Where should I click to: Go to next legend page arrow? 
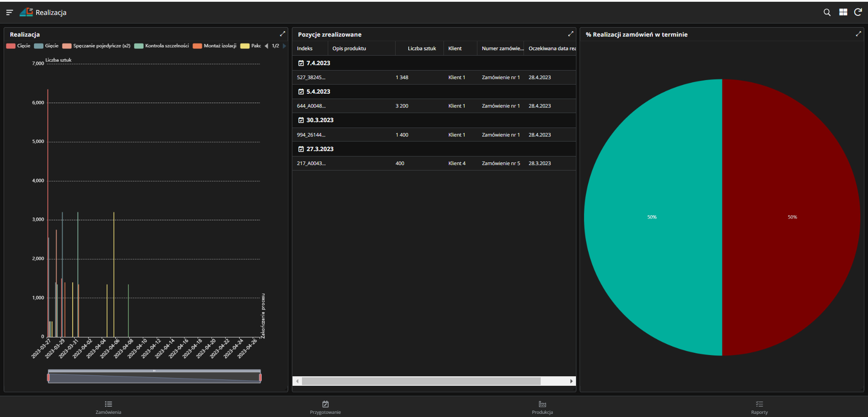(x=284, y=46)
